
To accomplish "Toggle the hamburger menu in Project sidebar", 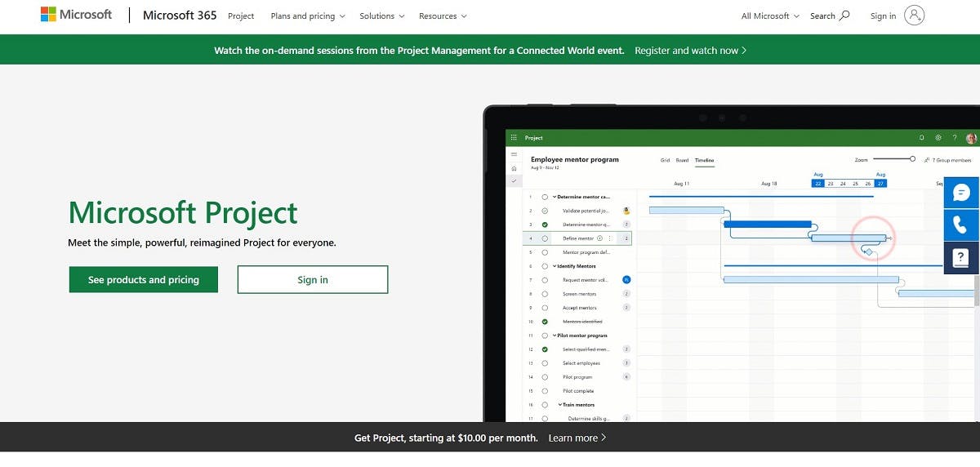I will (514, 154).
